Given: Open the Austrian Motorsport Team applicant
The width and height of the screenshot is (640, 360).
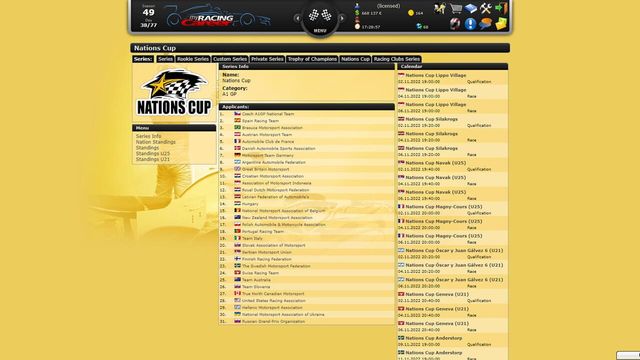Looking at the screenshot, I should click(x=267, y=135).
